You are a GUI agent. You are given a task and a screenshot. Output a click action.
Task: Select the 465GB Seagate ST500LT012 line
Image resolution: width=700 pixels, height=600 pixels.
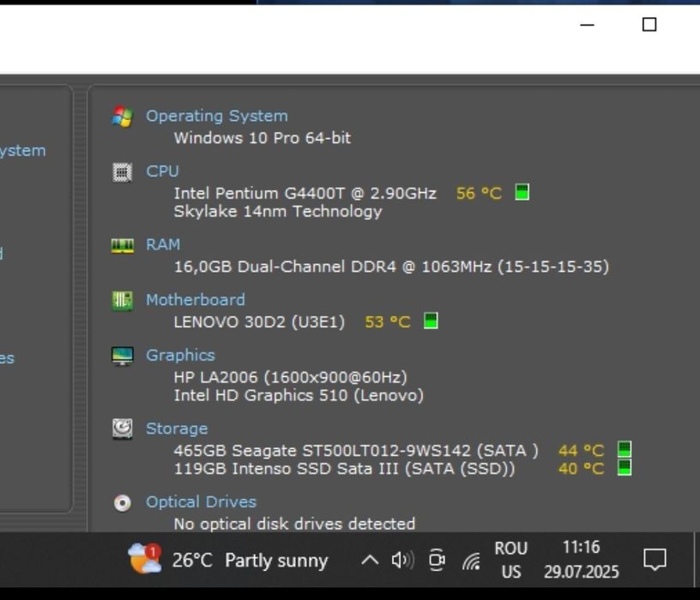click(x=356, y=451)
